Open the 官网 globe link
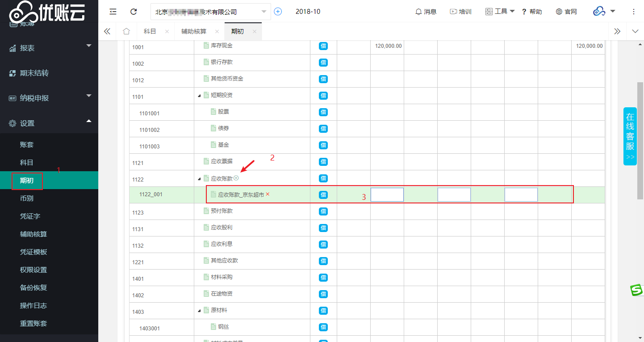Image resolution: width=644 pixels, height=342 pixels. (566, 12)
